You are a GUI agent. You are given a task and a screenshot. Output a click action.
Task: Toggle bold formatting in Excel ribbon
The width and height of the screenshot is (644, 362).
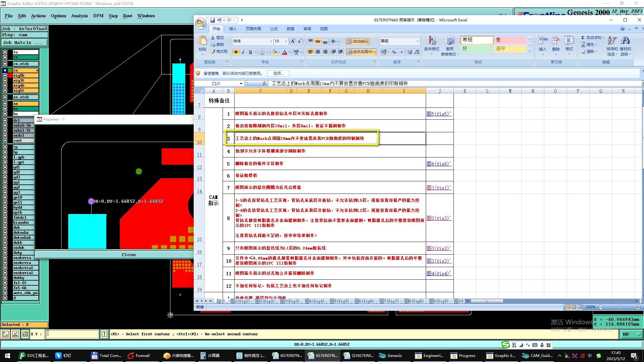236,52
